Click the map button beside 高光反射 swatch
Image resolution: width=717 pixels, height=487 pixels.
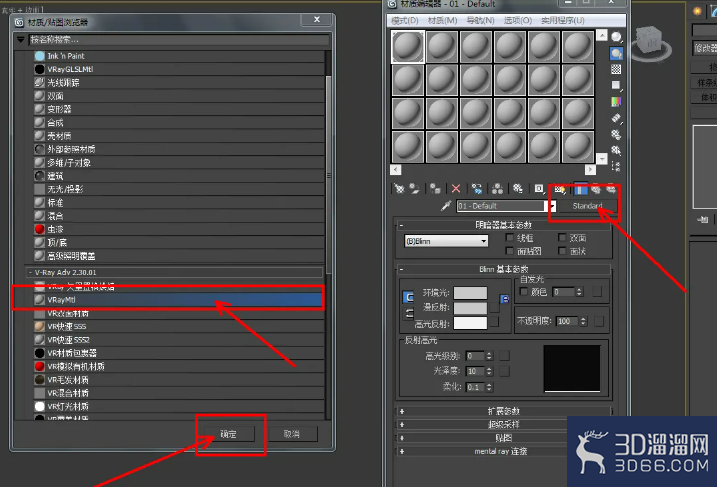point(495,322)
